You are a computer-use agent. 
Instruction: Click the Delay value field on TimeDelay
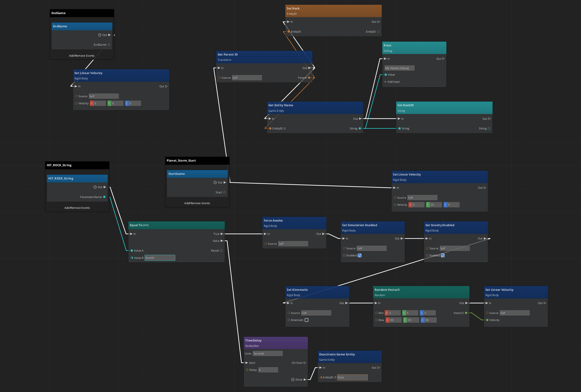[268, 370]
